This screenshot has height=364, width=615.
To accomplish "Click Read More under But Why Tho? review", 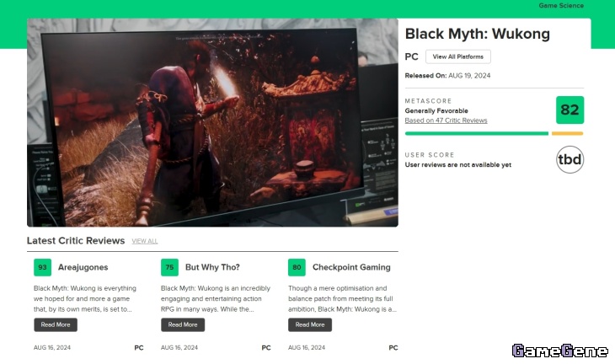I will click(182, 324).
